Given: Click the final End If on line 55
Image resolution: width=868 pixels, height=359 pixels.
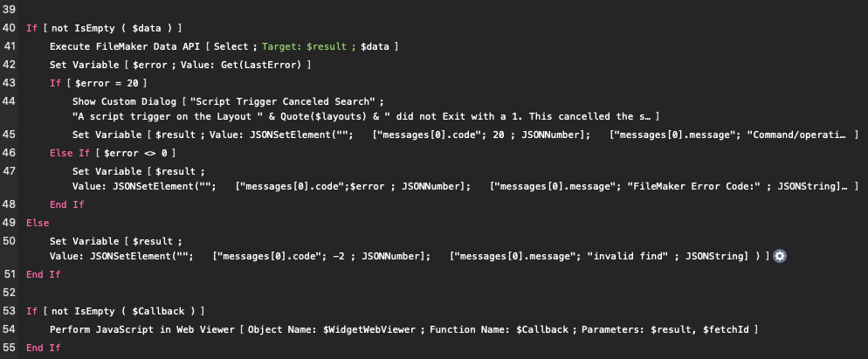Looking at the screenshot, I should tap(44, 348).
